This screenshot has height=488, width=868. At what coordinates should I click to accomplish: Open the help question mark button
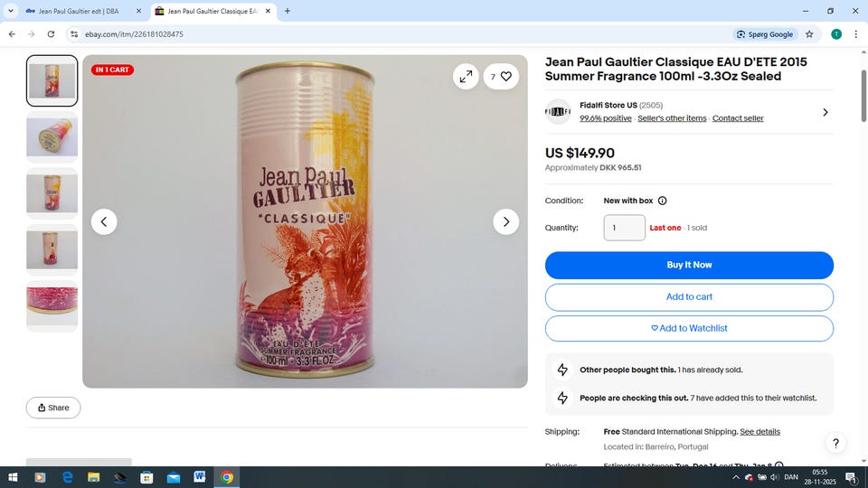835,443
